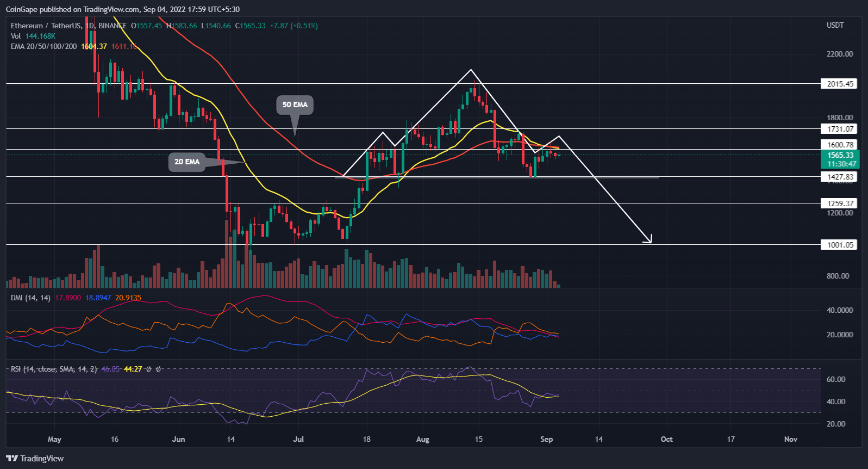Select the Sep label on the time axis

[547, 439]
